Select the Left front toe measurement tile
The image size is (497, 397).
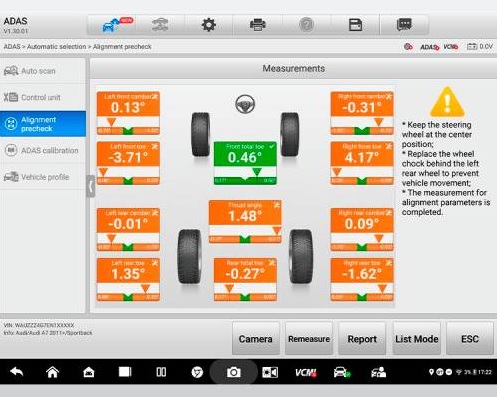128,163
